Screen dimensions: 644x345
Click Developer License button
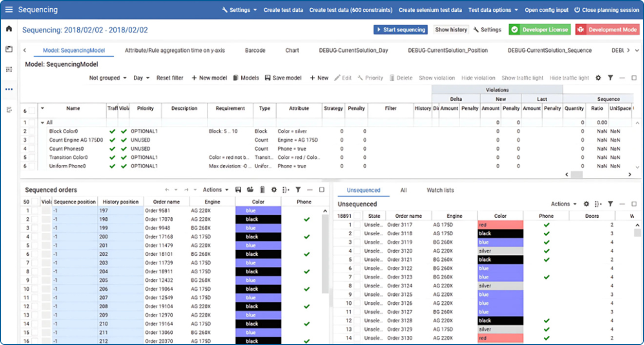[x=540, y=30]
